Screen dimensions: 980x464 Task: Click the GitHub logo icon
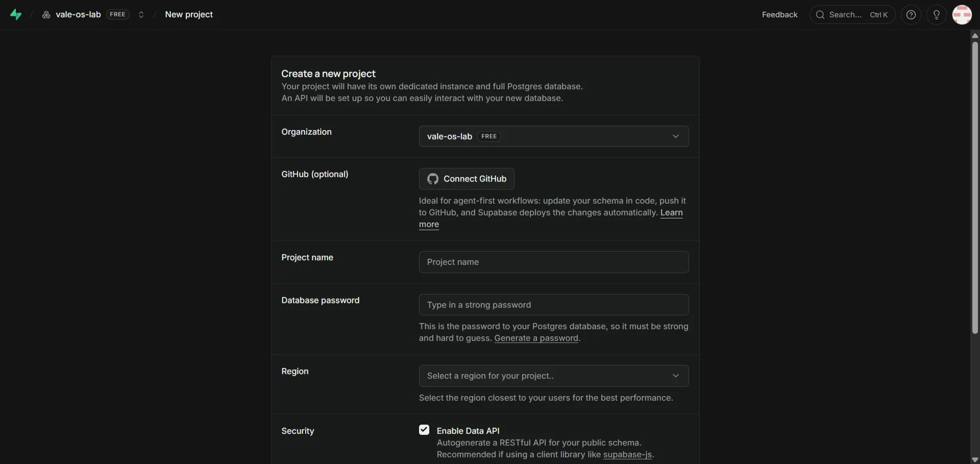coord(433,179)
